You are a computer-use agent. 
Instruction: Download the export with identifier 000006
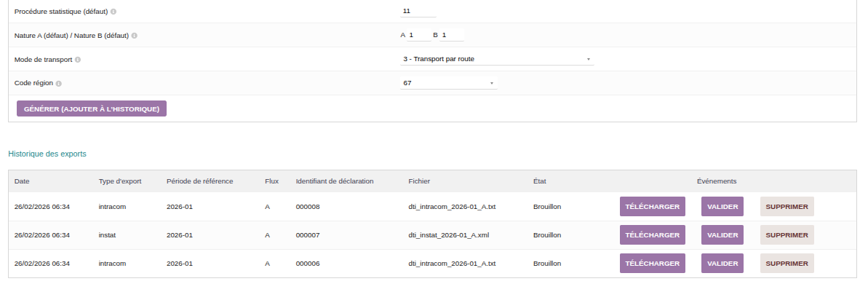(653, 264)
